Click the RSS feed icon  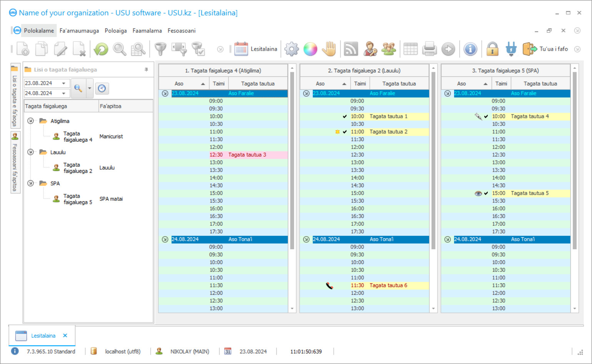pos(351,49)
